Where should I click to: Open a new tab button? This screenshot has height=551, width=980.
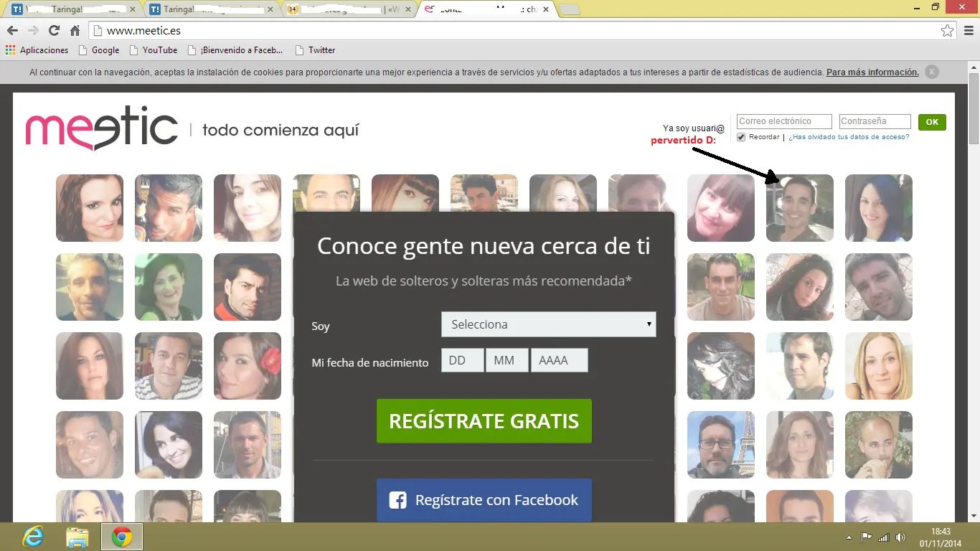click(x=569, y=9)
